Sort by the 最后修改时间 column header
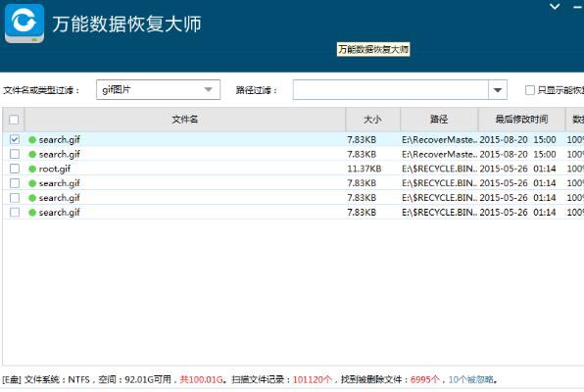Viewport: 584px width, 392px height. (x=521, y=120)
